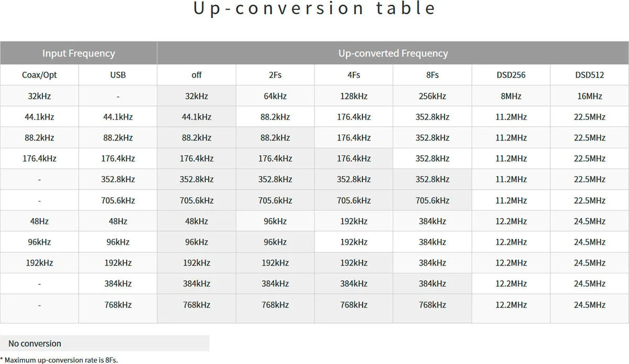The height and width of the screenshot is (364, 629).
Task: Click the Up-converted Frequency header
Action: 393,53
